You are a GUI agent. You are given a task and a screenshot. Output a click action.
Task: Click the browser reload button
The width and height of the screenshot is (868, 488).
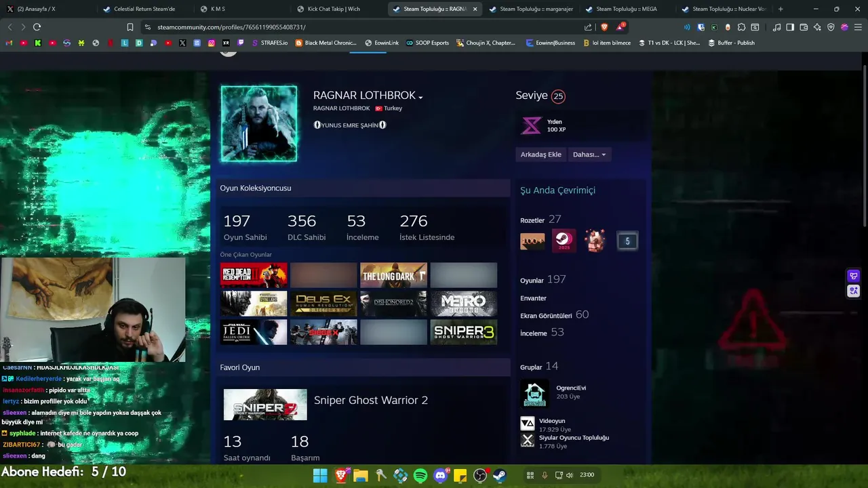pyautogui.click(x=37, y=27)
